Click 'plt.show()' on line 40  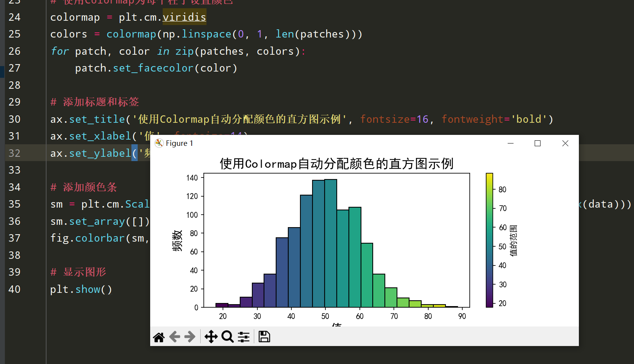[x=81, y=289]
